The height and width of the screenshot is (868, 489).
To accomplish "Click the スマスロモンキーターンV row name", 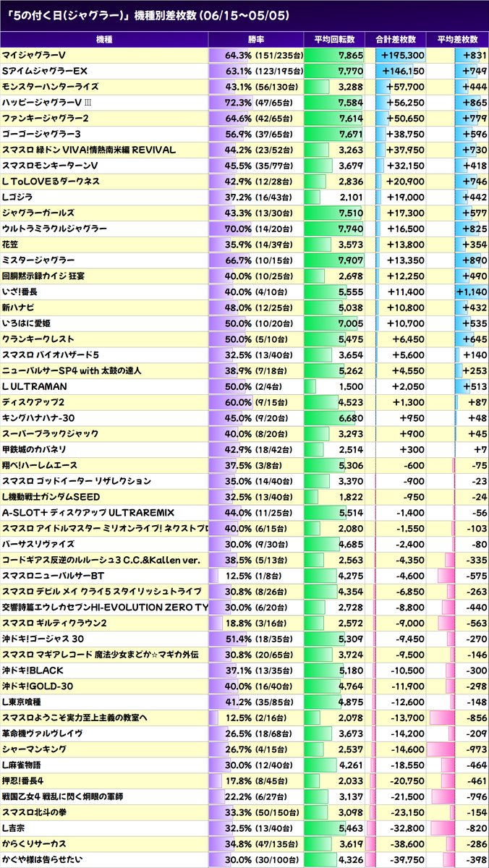I will (x=50, y=166).
